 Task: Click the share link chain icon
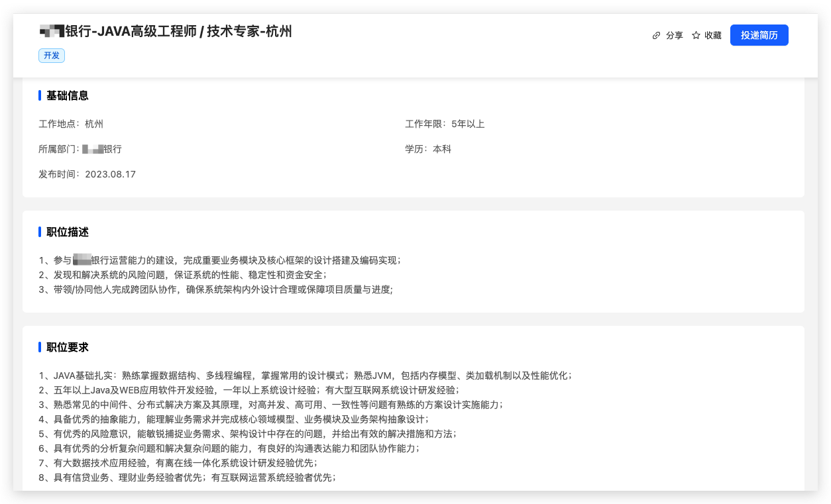point(656,36)
